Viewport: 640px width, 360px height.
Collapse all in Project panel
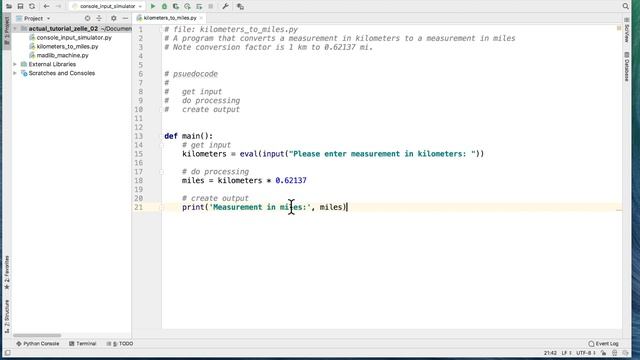point(99,18)
